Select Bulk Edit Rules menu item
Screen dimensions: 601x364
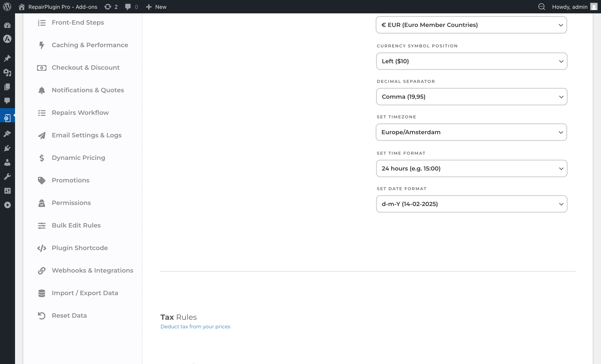tap(76, 225)
